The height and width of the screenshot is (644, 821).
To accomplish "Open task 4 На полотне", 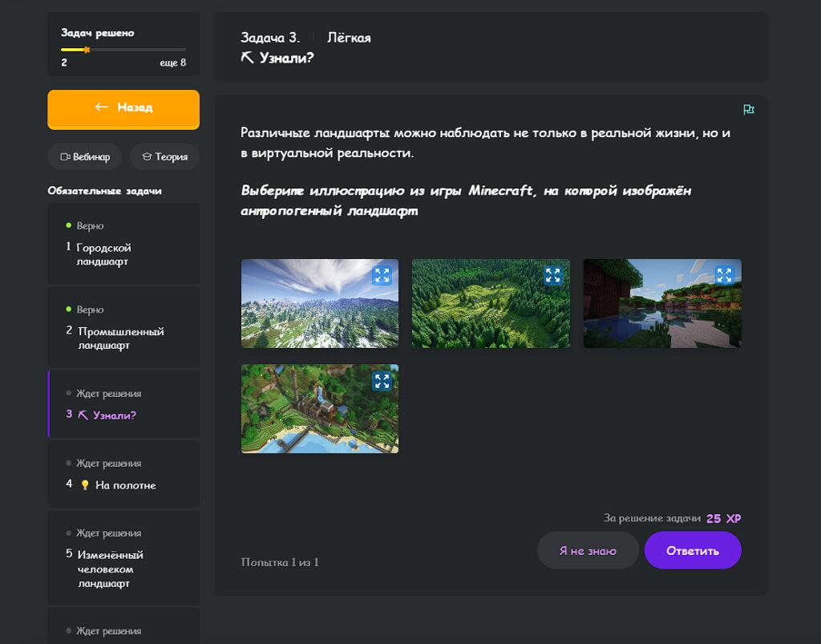I will [123, 474].
